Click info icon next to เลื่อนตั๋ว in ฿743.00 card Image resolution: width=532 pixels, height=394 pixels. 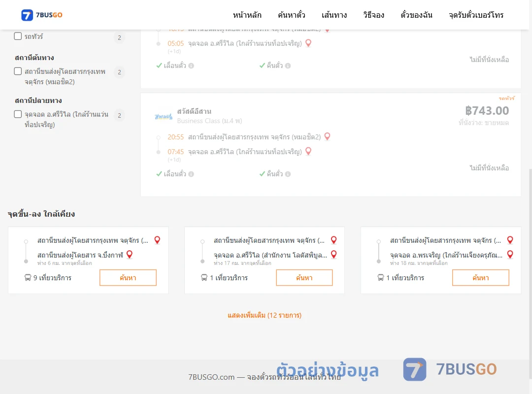click(191, 174)
